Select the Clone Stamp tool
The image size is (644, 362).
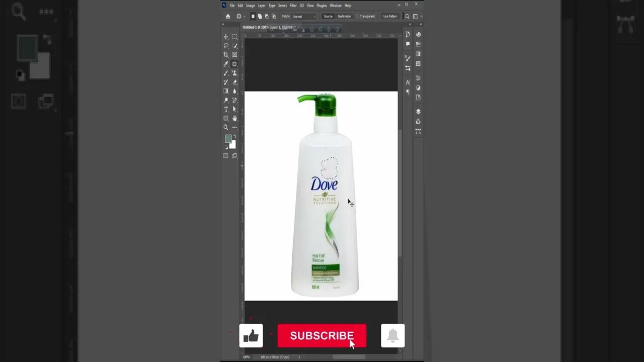234,73
